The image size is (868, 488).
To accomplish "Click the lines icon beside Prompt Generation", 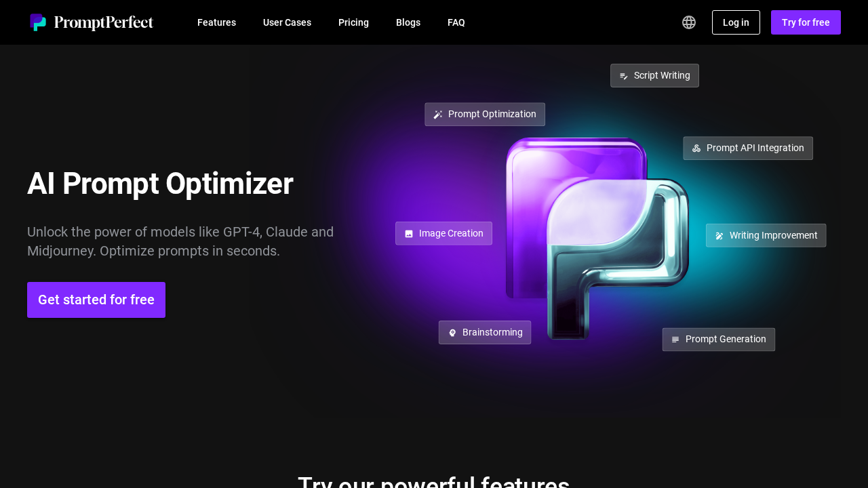I will click(x=675, y=339).
